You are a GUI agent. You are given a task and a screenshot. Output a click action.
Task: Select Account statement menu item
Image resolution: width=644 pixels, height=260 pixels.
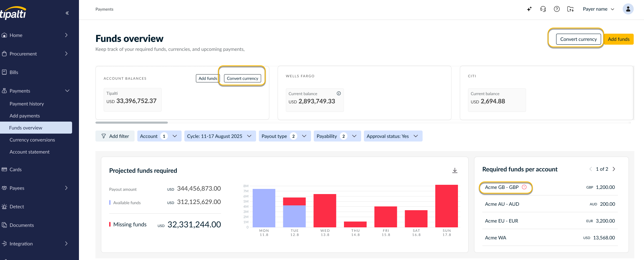click(30, 152)
